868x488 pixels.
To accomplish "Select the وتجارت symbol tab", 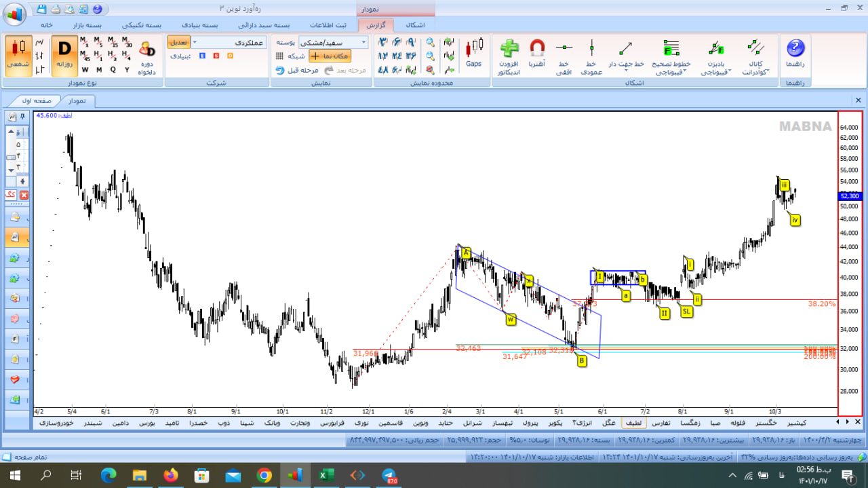I will click(x=299, y=423).
